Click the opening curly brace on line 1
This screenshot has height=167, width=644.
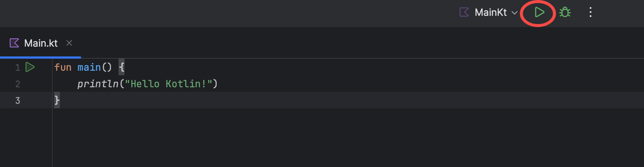click(x=122, y=67)
